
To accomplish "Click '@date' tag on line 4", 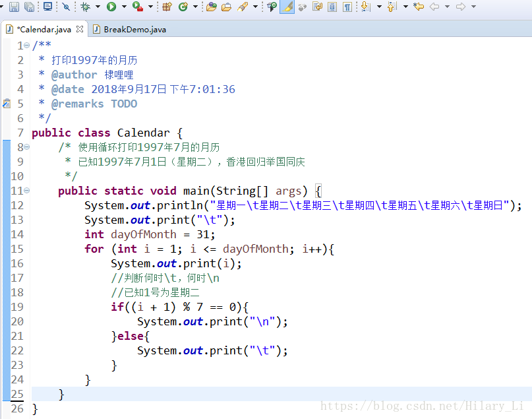I will tap(67, 89).
